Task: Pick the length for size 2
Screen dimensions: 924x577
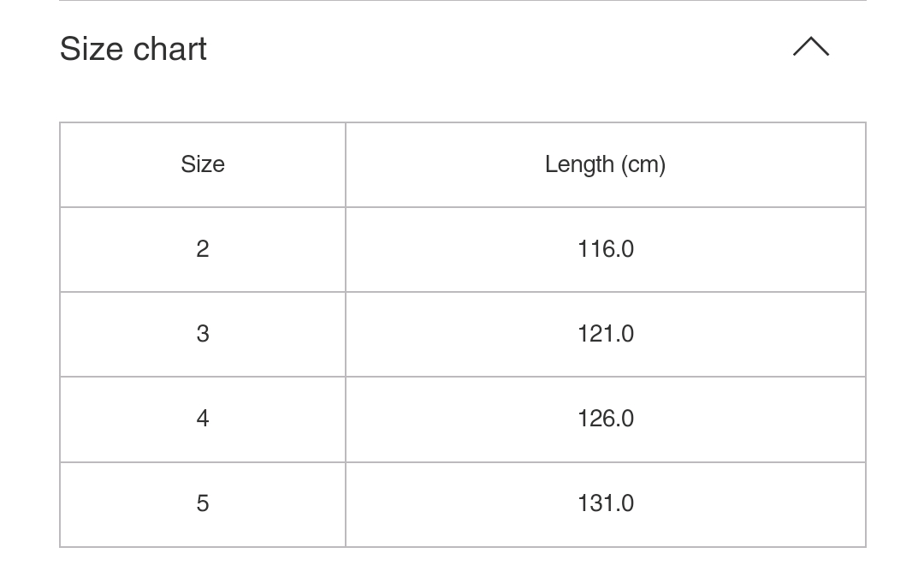Action: [605, 249]
